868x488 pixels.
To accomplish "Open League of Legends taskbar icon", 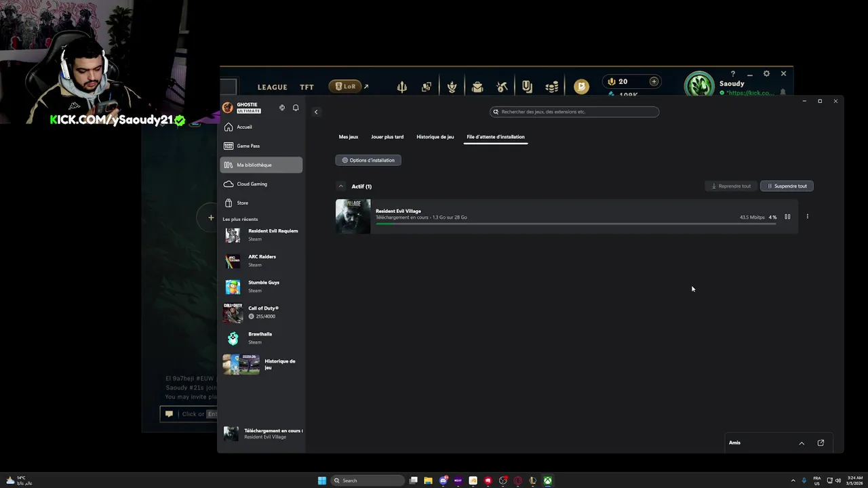I will [x=532, y=481].
